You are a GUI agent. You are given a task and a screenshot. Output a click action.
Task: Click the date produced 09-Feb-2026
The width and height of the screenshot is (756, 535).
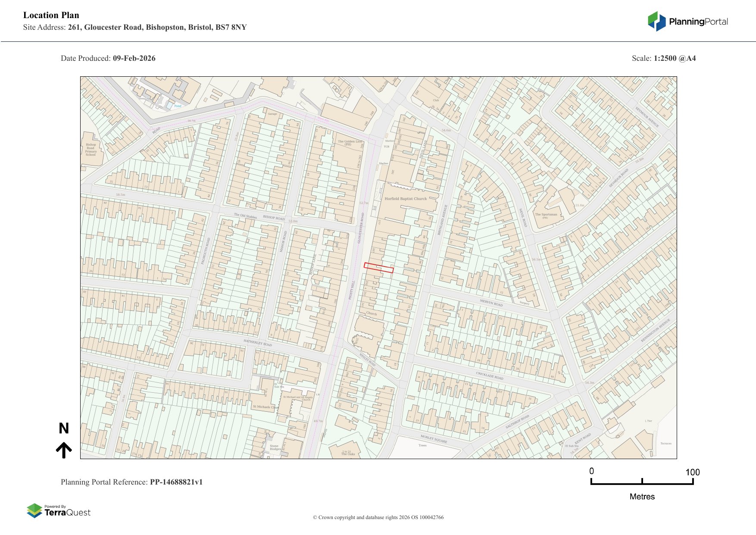pos(134,58)
